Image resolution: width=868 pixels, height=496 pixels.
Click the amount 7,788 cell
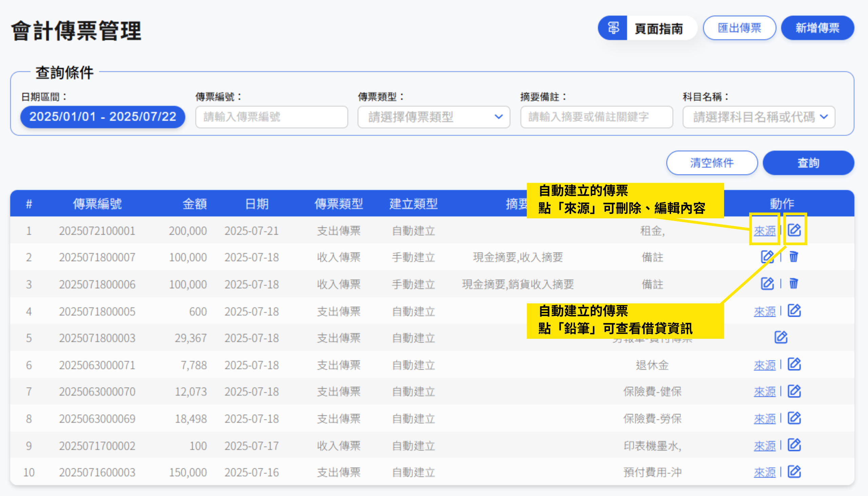coord(194,365)
